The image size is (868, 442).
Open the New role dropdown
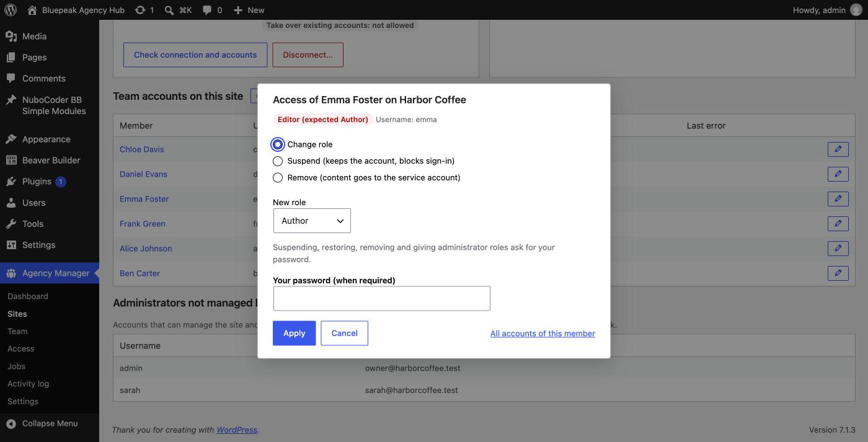312,221
